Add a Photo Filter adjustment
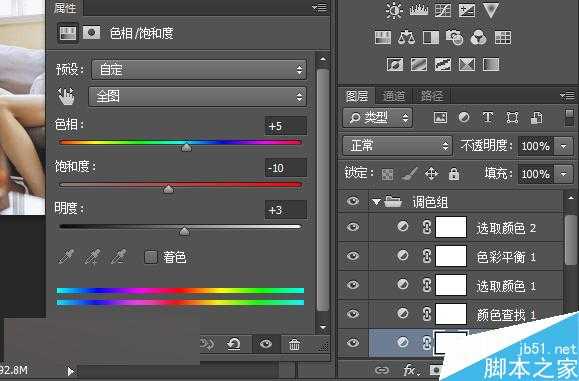Screen dimensions: 579x381 [455, 37]
